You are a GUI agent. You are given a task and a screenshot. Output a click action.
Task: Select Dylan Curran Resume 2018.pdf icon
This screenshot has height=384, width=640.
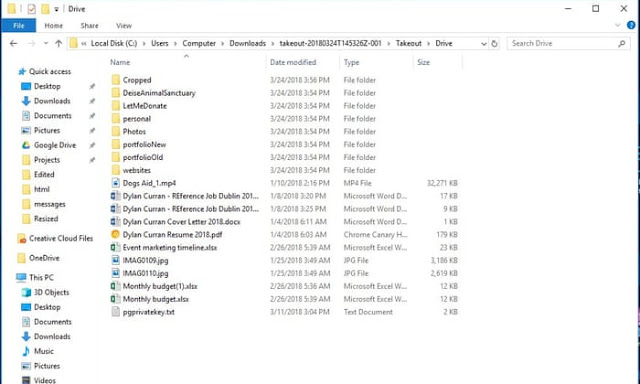coord(116,235)
